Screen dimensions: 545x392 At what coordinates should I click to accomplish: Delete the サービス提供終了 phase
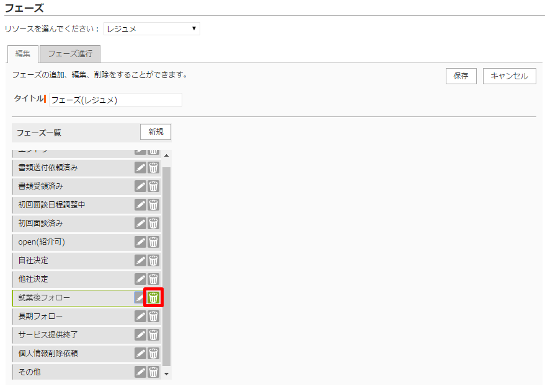[x=153, y=334]
